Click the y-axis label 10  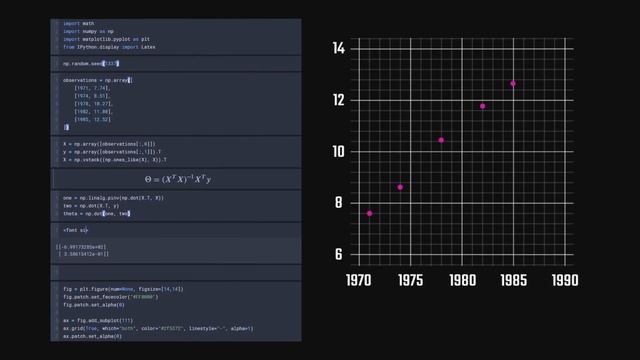click(x=339, y=152)
